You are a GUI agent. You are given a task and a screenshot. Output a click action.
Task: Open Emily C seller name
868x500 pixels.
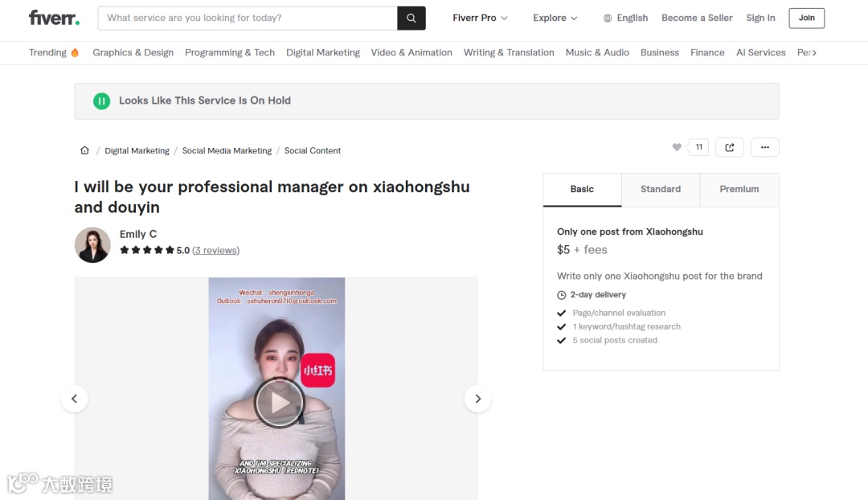tap(138, 234)
